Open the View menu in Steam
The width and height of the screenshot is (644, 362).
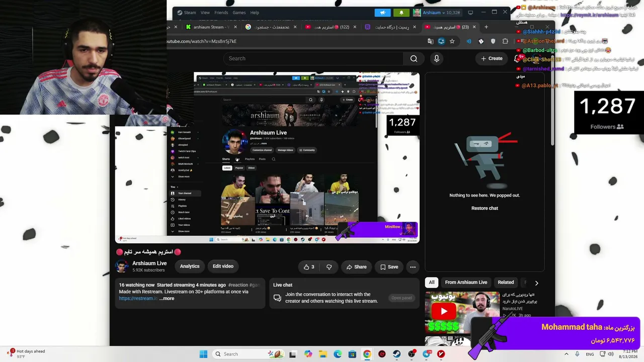(x=205, y=13)
